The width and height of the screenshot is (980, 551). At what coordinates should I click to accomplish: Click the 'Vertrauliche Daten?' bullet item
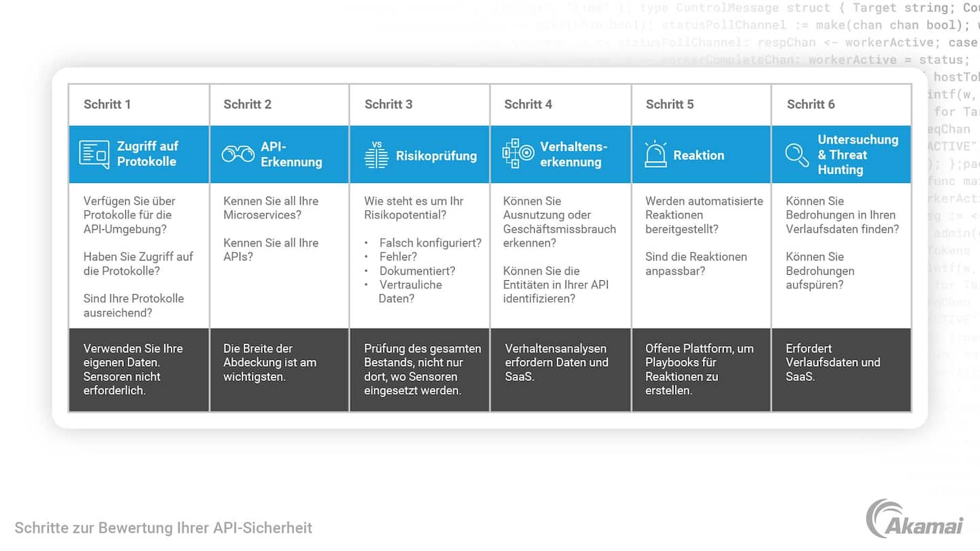(410, 291)
